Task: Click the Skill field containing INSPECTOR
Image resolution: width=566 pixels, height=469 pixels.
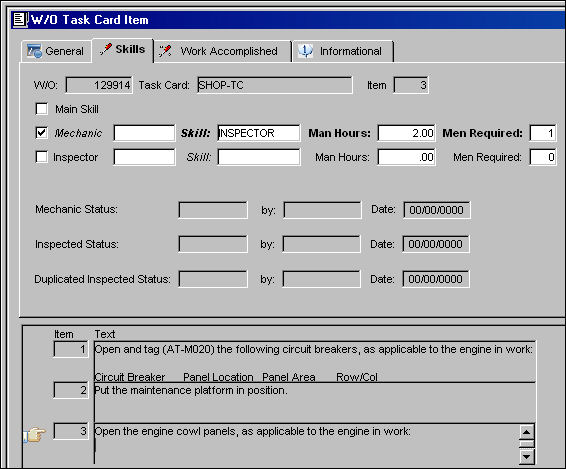Action: 259,133
